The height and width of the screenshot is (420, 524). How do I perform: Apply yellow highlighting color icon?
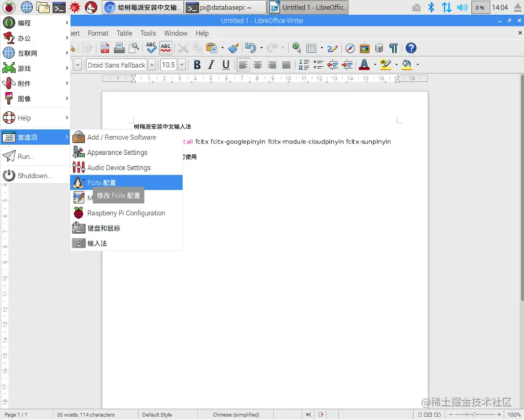(386, 65)
